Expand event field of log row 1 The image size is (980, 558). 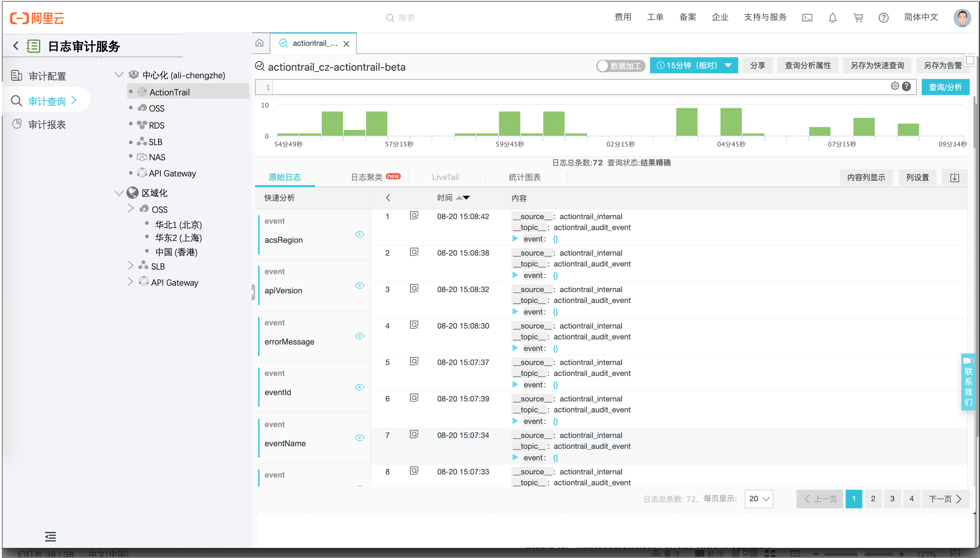[x=515, y=239]
